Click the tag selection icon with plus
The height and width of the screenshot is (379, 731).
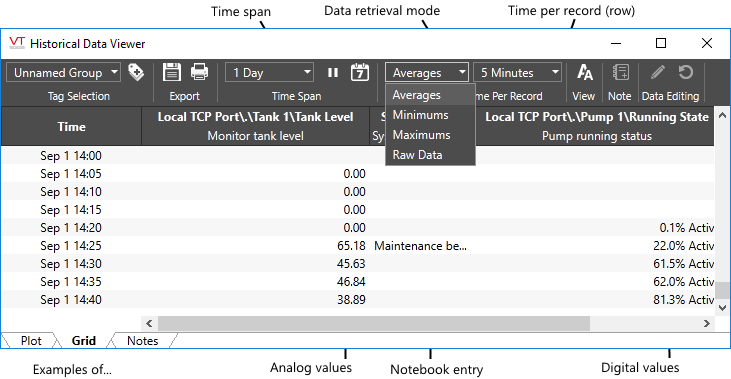pos(136,72)
